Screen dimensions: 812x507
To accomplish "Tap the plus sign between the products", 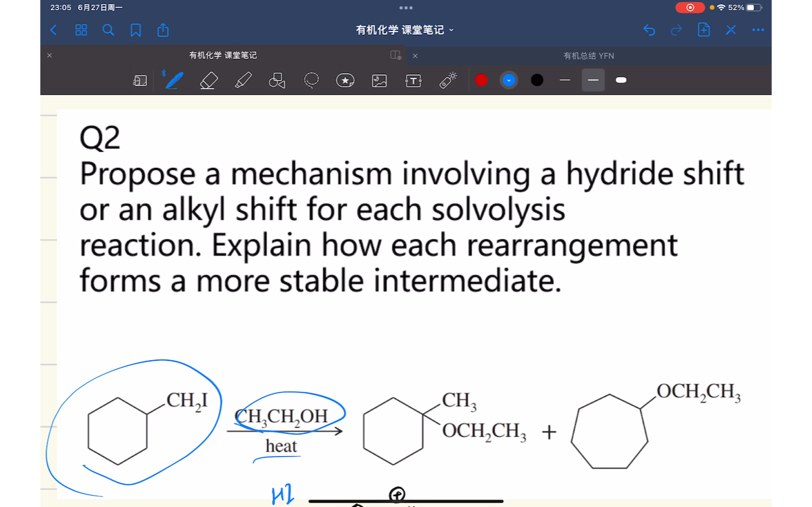I will (x=549, y=432).
